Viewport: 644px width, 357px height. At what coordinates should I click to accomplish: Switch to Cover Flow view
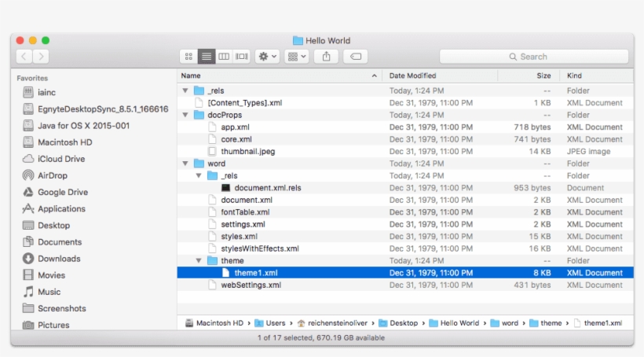pyautogui.click(x=242, y=57)
